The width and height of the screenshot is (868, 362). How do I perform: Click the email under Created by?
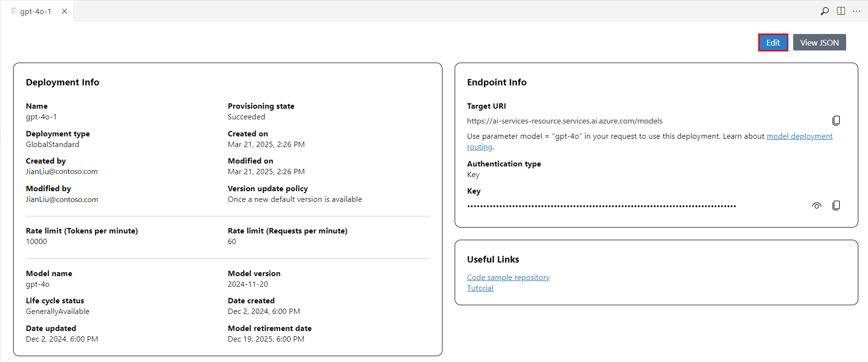tap(62, 172)
